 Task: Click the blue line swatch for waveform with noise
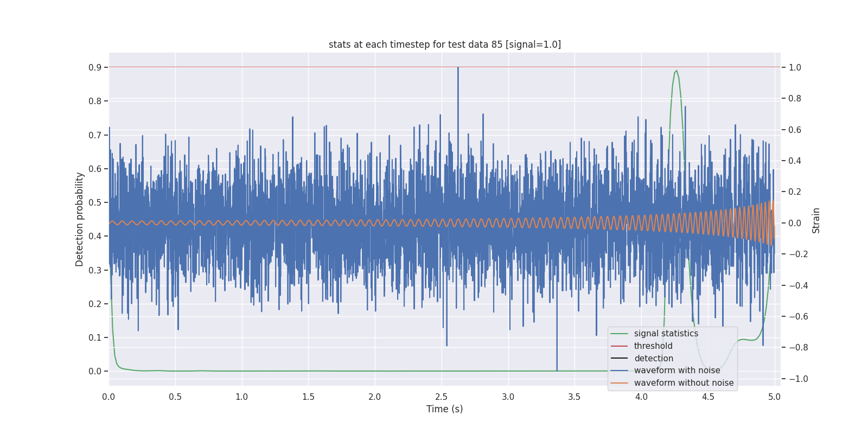619,371
